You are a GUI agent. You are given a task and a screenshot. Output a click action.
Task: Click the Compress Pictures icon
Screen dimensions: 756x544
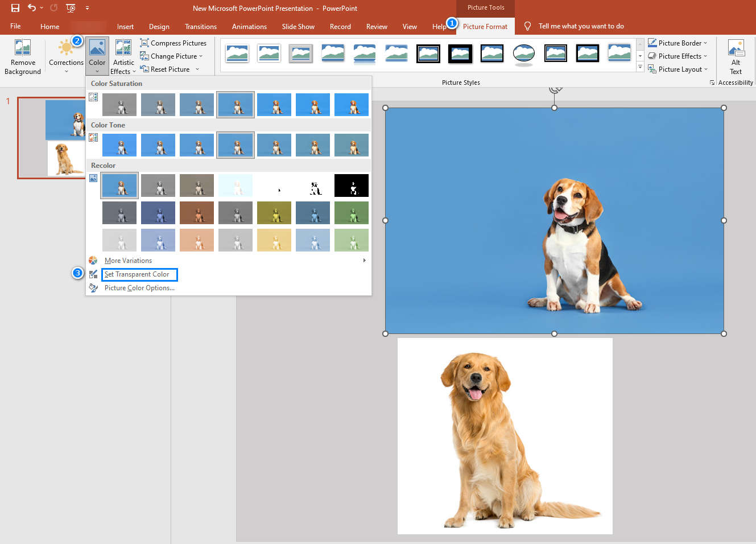tap(144, 43)
